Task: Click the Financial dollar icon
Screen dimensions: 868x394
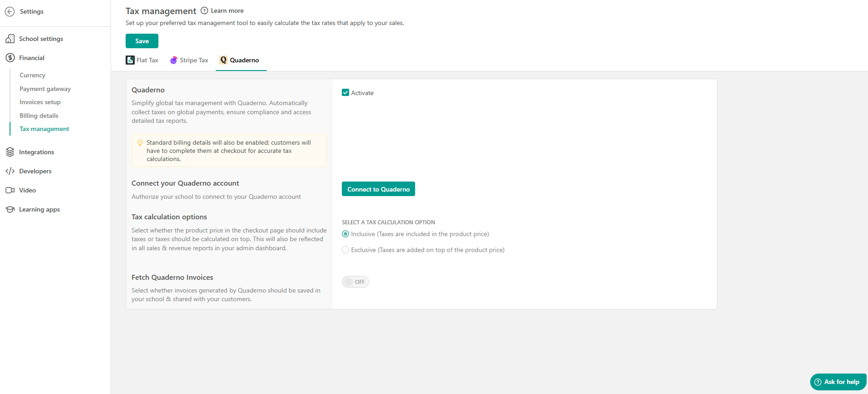Action: pyautogui.click(x=10, y=58)
